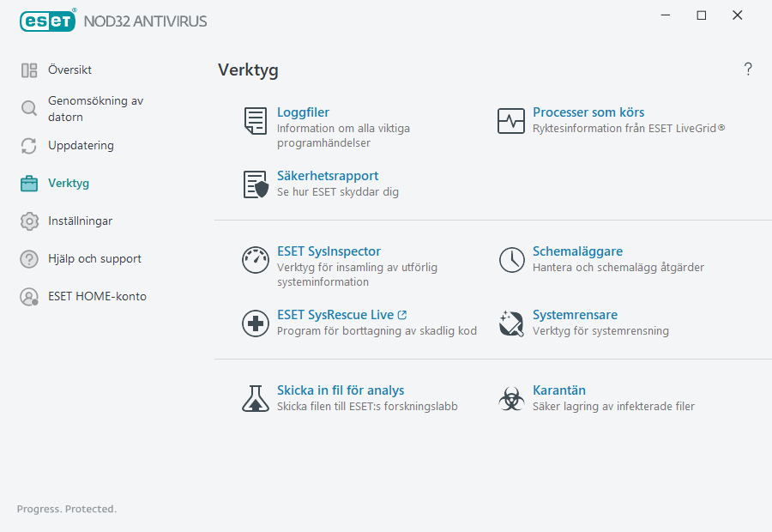Open the flask icon for Skicka in fil

pyautogui.click(x=255, y=398)
